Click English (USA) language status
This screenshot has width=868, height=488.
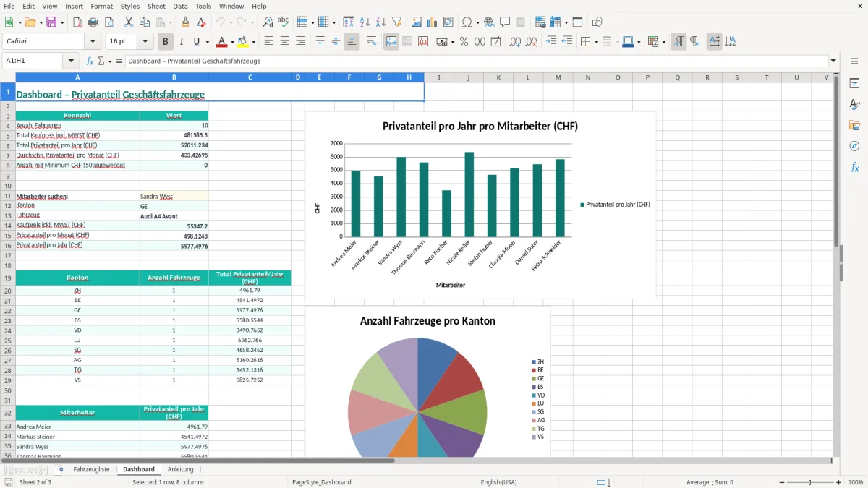[498, 482]
